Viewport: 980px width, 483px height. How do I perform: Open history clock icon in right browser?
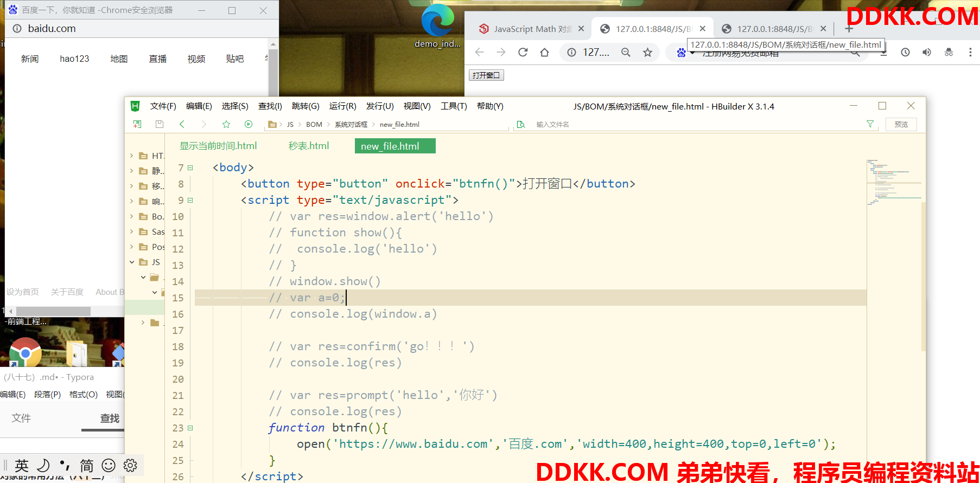pyautogui.click(x=905, y=52)
